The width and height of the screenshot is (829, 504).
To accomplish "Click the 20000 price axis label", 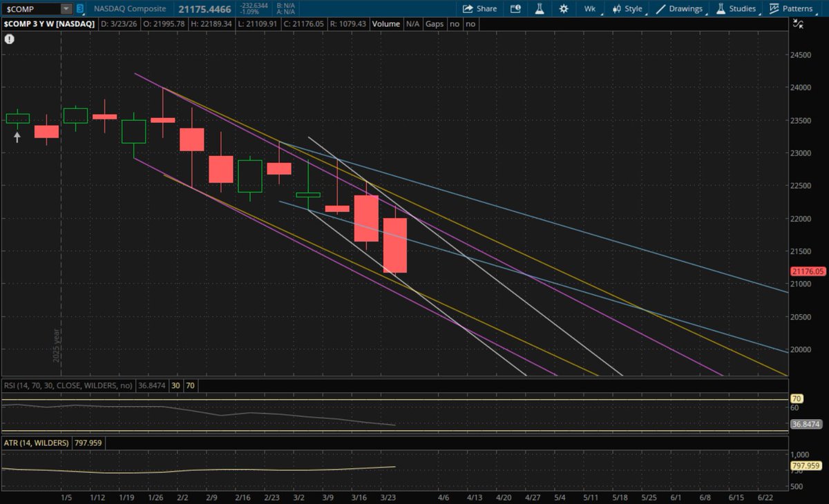I will click(801, 349).
